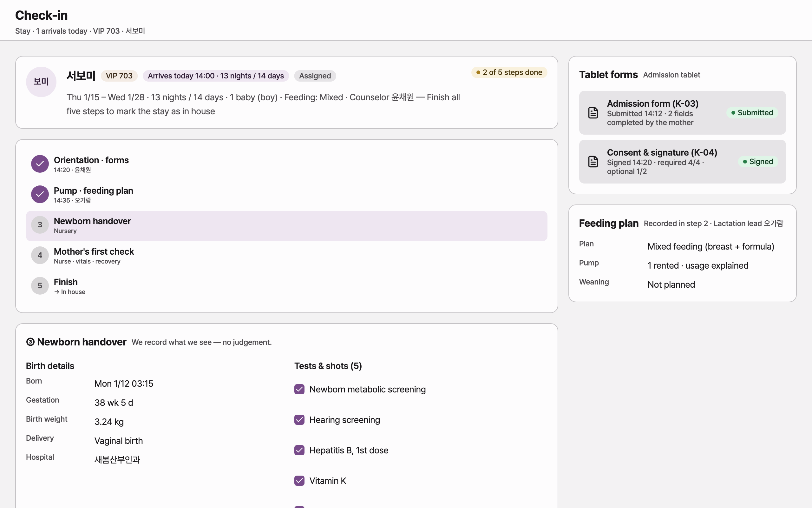Image resolution: width=812 pixels, height=508 pixels.
Task: Click the VIP 703 room badge
Action: tap(119, 76)
